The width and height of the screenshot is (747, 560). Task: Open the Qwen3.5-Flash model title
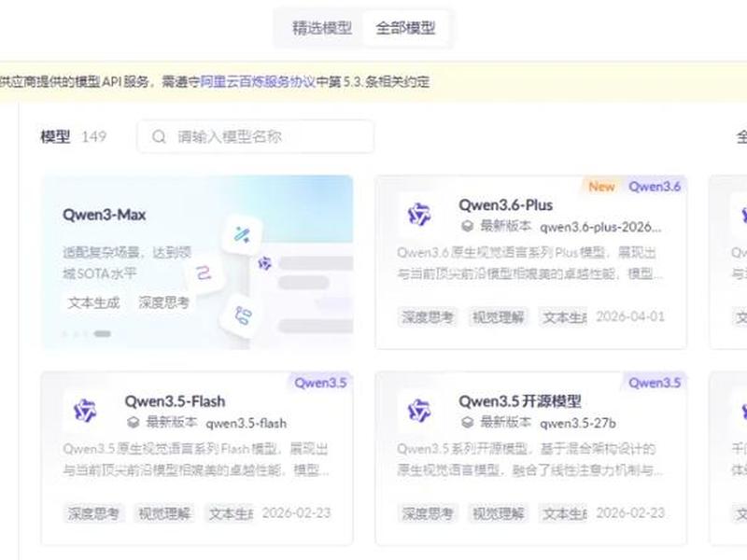pyautogui.click(x=175, y=401)
